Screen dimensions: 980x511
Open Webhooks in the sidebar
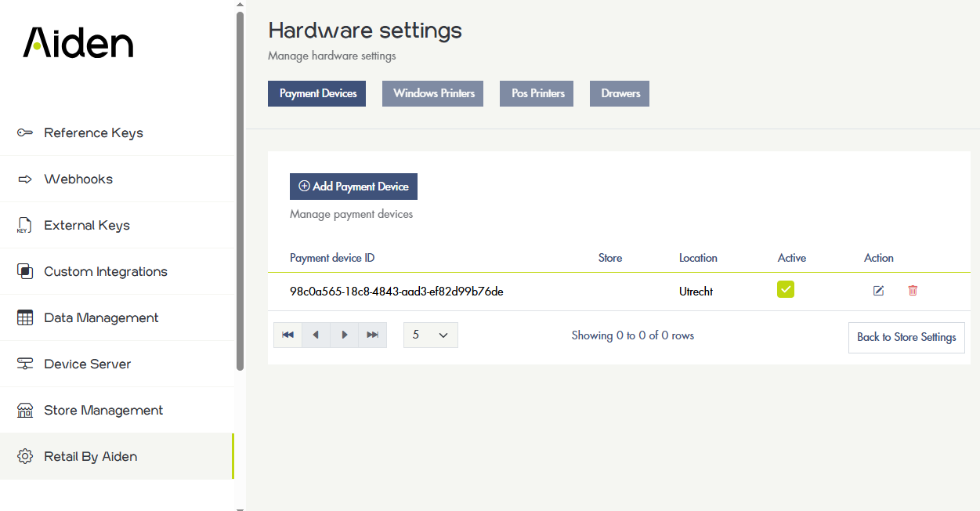pyautogui.click(x=78, y=179)
